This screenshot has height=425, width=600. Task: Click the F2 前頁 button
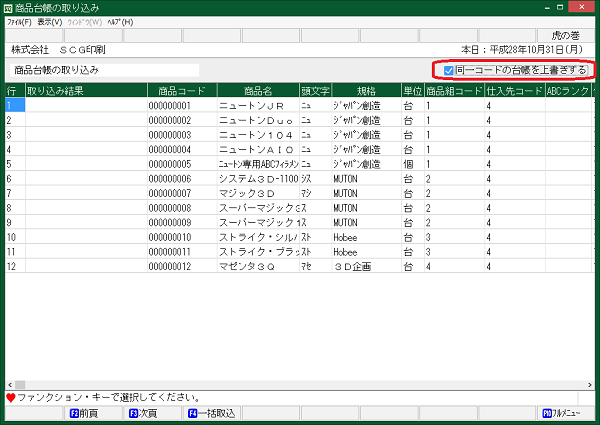click(x=93, y=413)
